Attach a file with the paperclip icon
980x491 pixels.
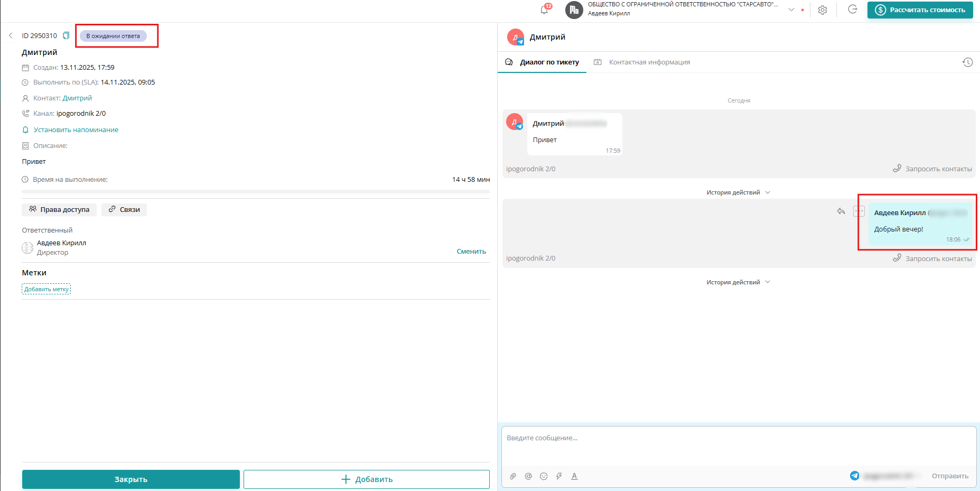[x=513, y=476]
